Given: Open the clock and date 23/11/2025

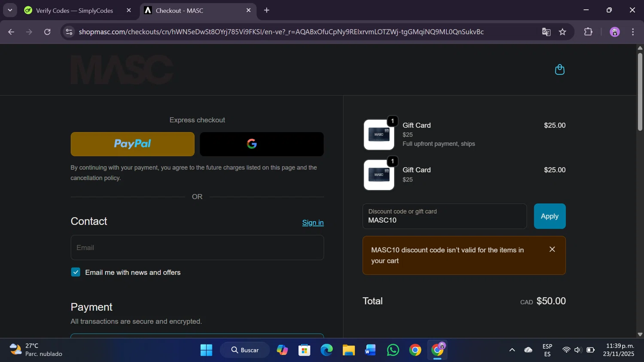Looking at the screenshot, I should [618, 350].
